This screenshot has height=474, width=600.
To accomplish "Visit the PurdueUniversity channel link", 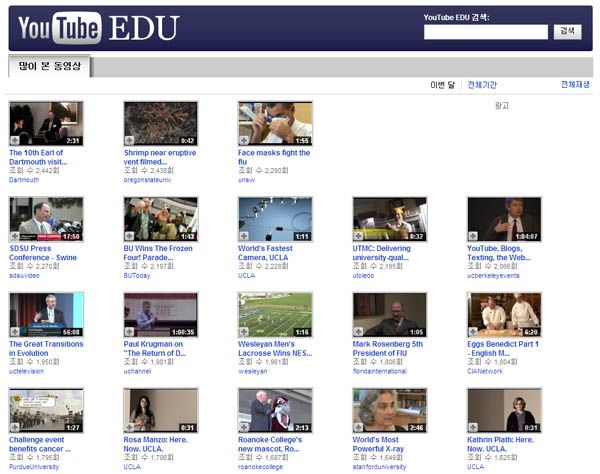I will tap(34, 467).
